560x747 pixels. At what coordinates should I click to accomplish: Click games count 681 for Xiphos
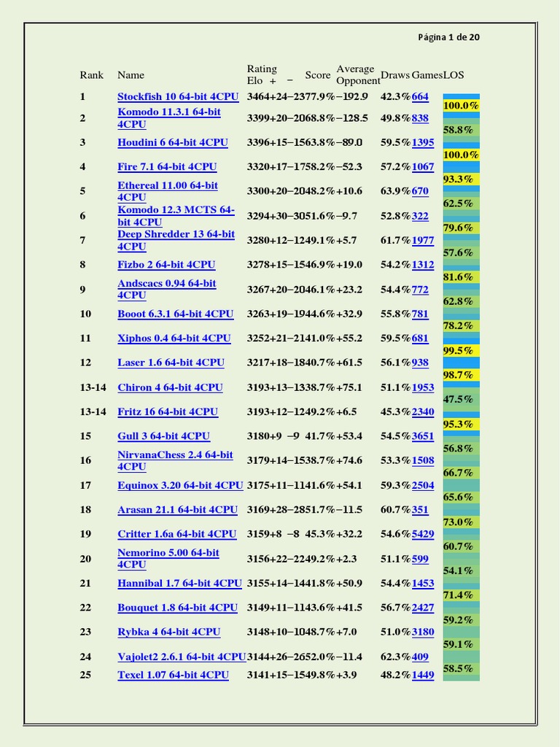click(x=420, y=338)
